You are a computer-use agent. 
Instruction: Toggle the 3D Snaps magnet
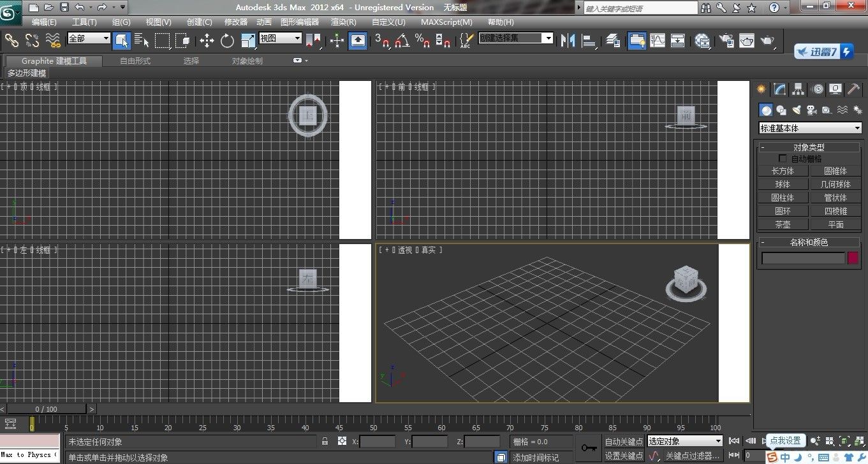click(x=382, y=40)
